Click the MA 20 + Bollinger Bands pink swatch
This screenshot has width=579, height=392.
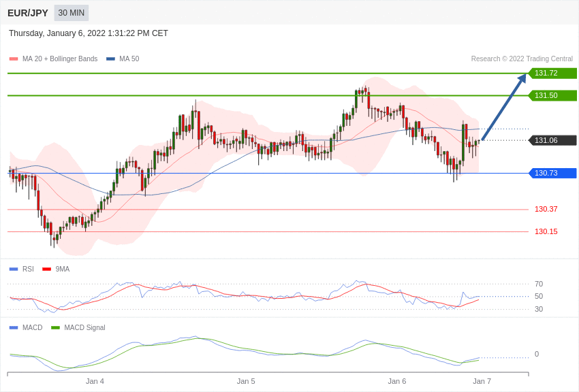point(14,59)
